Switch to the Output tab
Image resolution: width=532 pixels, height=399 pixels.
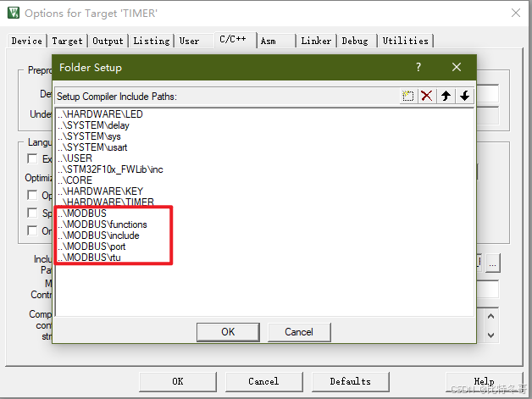pyautogui.click(x=108, y=41)
